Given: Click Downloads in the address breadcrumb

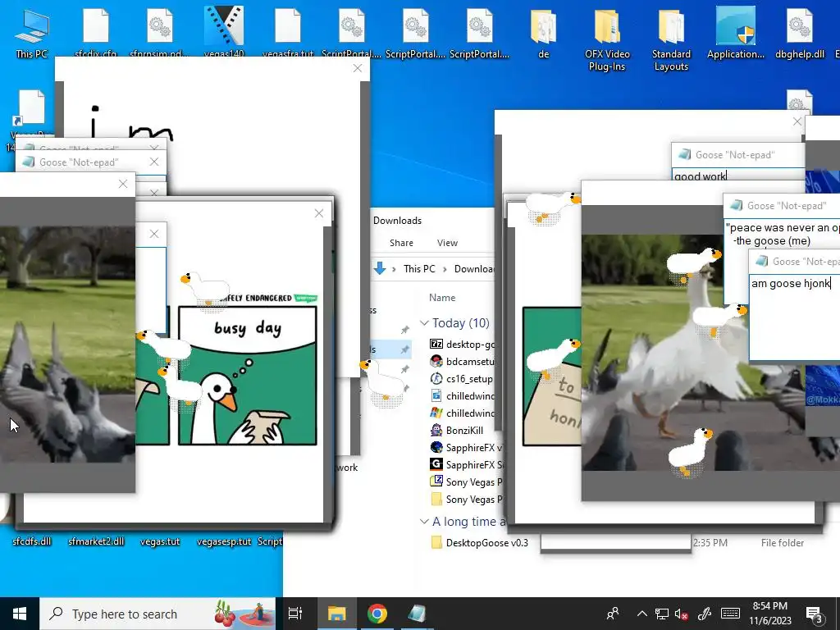Looking at the screenshot, I should coord(473,269).
